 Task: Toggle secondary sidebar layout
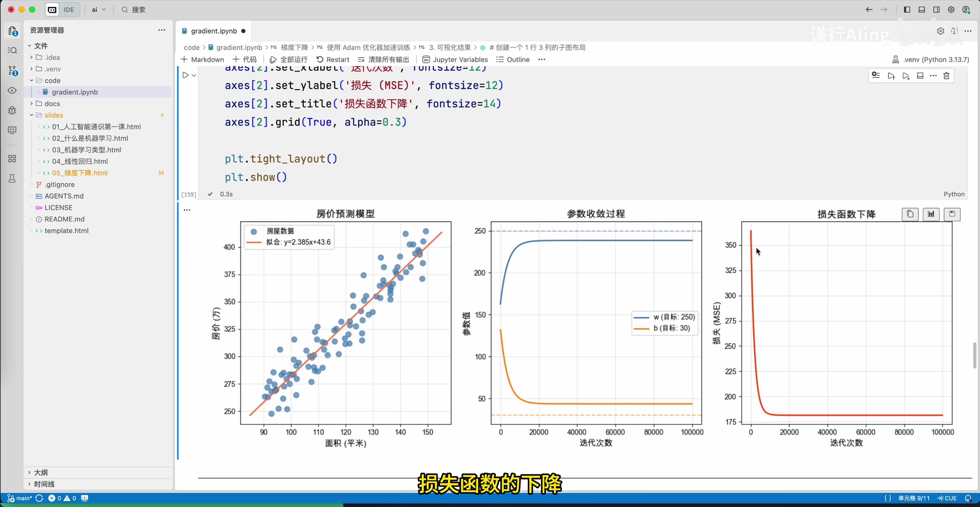click(937, 10)
